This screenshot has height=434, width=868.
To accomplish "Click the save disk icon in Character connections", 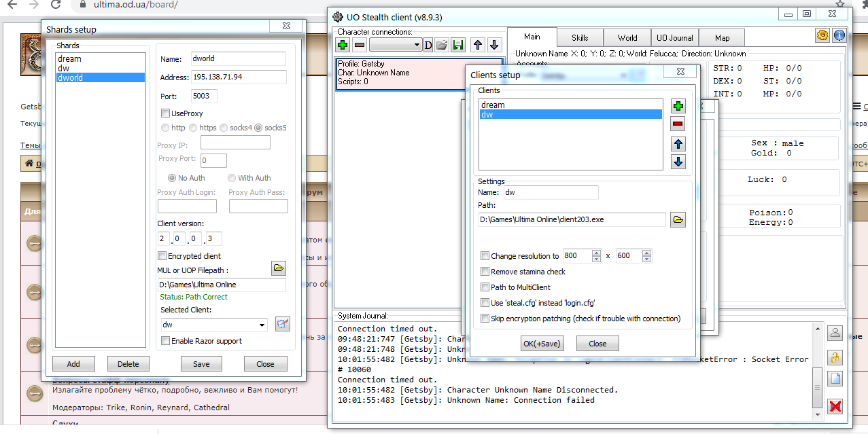I will click(458, 45).
